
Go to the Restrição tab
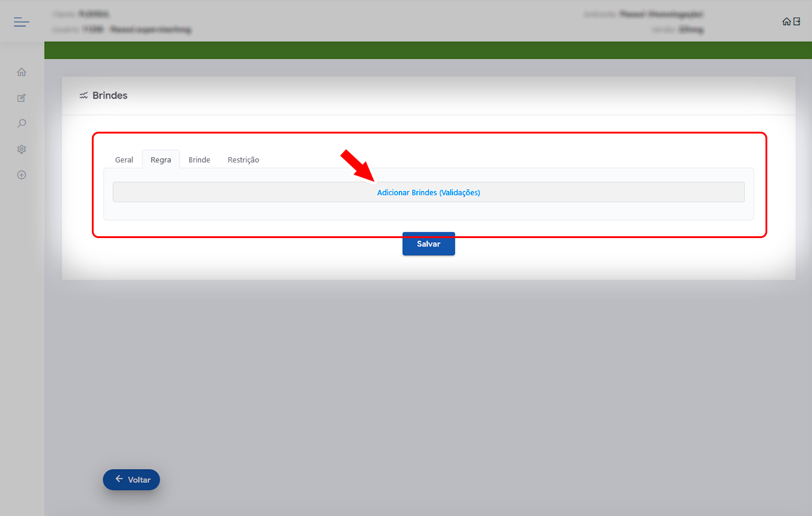tap(243, 160)
